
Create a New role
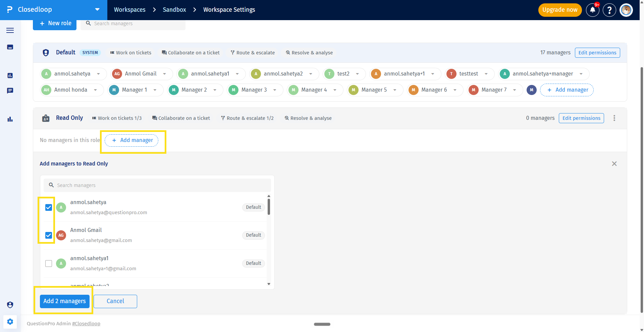click(55, 23)
